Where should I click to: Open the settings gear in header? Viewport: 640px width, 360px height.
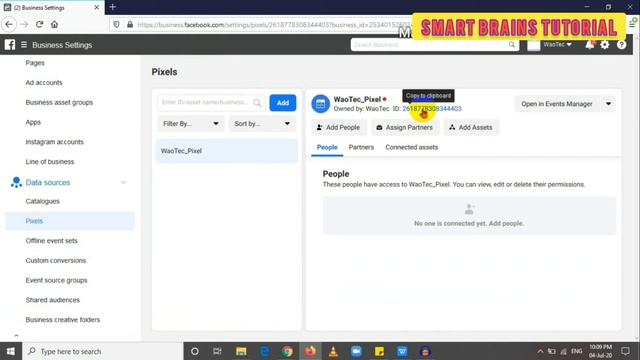coord(605,44)
